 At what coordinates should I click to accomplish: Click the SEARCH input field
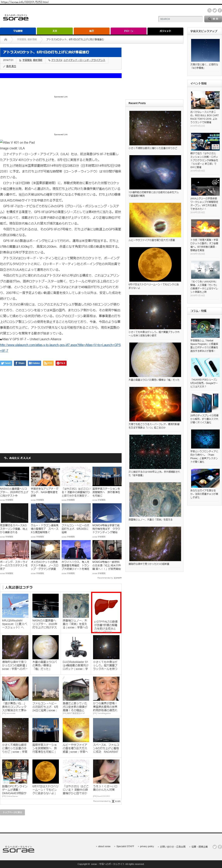pyautogui.click(x=180, y=19)
